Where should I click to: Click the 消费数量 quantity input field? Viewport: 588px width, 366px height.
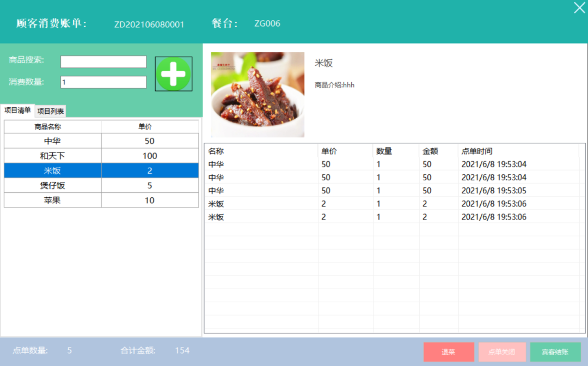coord(103,82)
